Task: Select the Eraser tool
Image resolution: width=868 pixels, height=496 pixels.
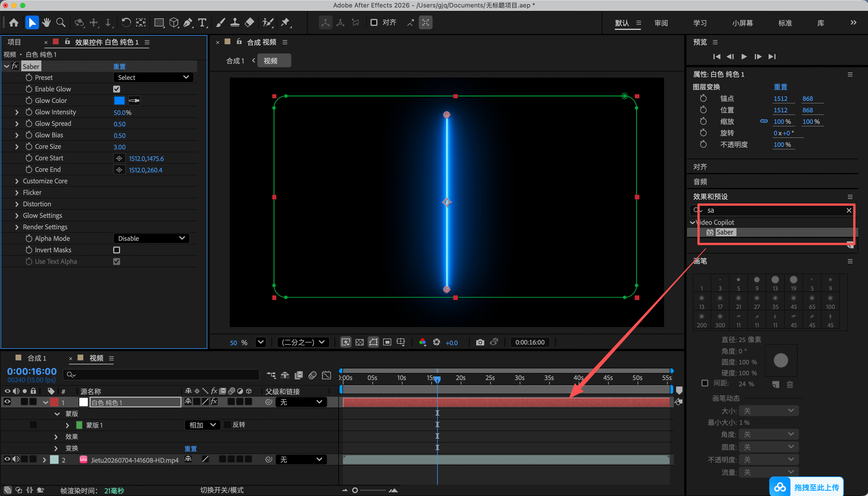Action: click(x=250, y=23)
